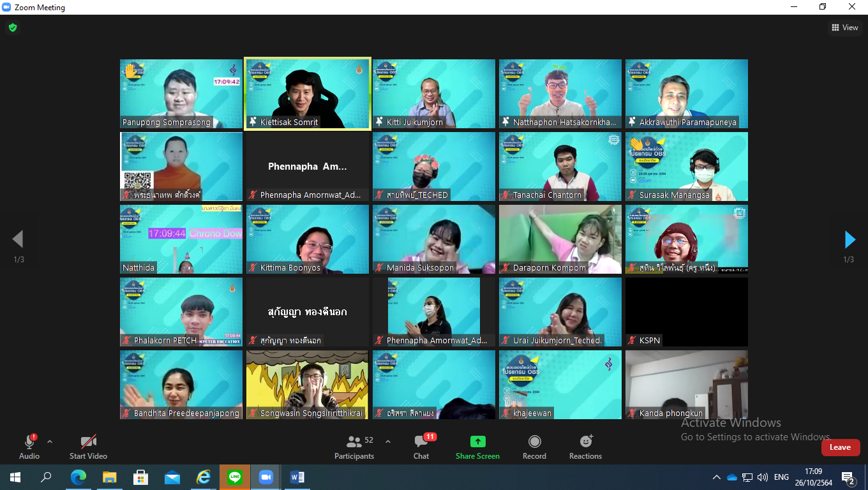Switch the ENG input language indicator
The height and width of the screenshot is (490, 868).
781,477
